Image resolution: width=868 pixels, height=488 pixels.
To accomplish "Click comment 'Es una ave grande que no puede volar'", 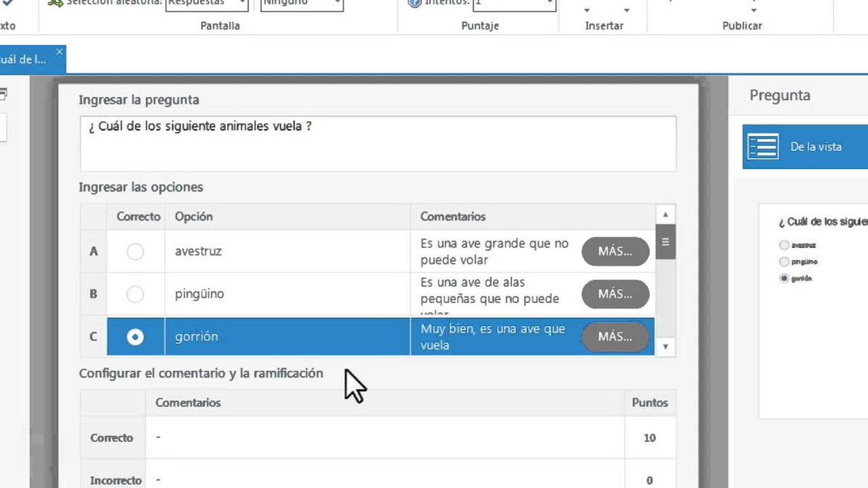I will point(495,252).
